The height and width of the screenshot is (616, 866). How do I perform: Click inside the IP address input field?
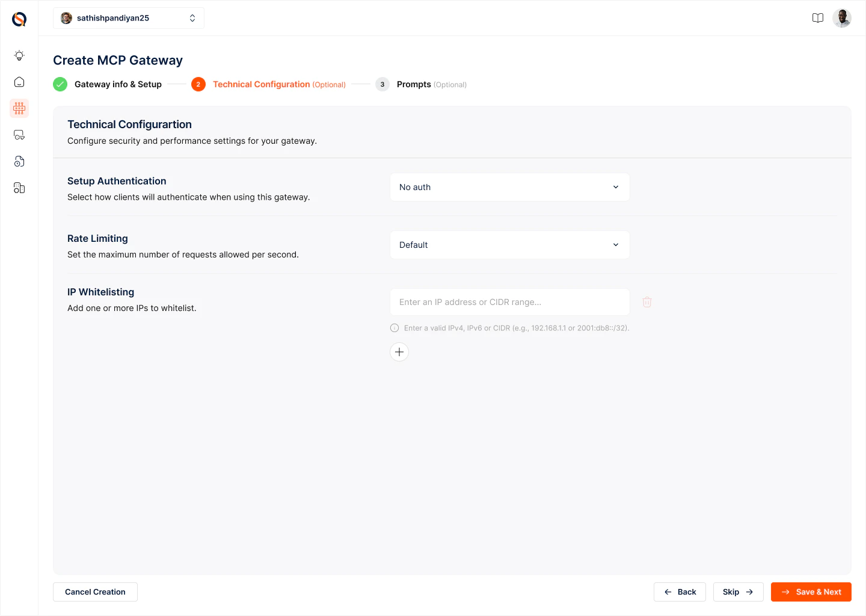click(x=509, y=301)
